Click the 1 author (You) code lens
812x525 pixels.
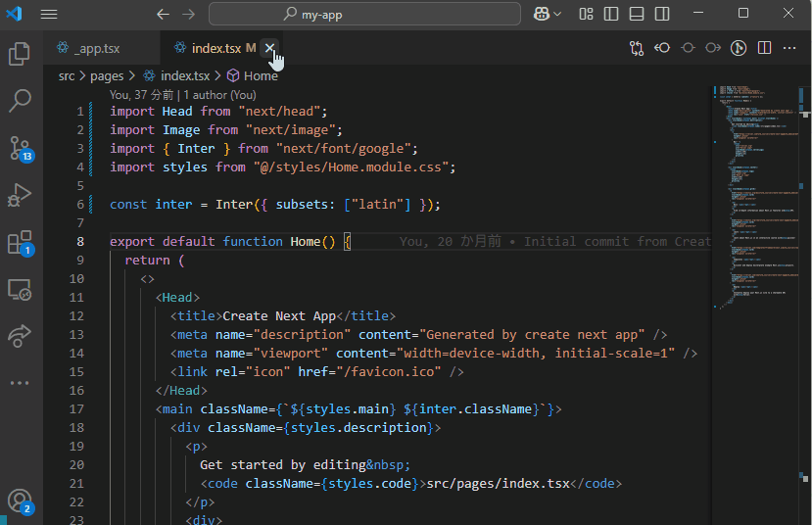(219, 95)
